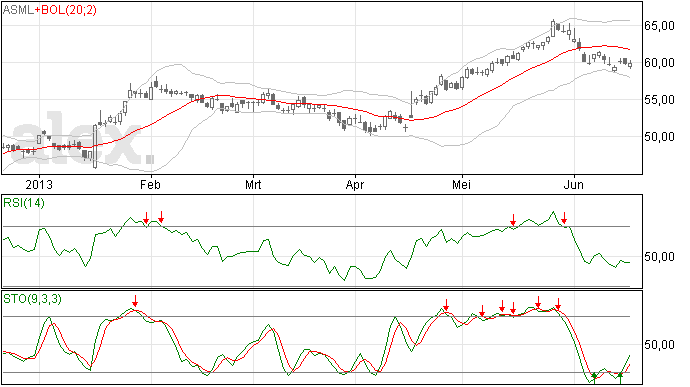
Task: Select the Feb date axis label
Action: click(x=150, y=184)
